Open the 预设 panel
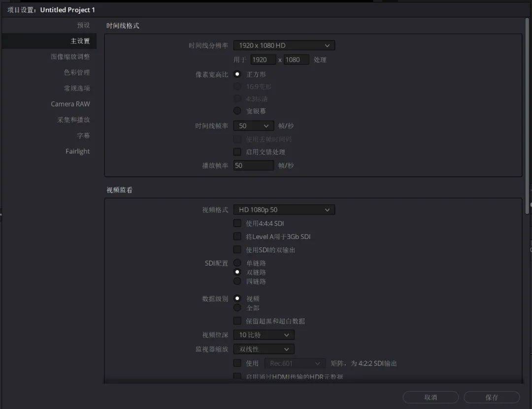The height and width of the screenshot is (409, 532). pos(83,25)
